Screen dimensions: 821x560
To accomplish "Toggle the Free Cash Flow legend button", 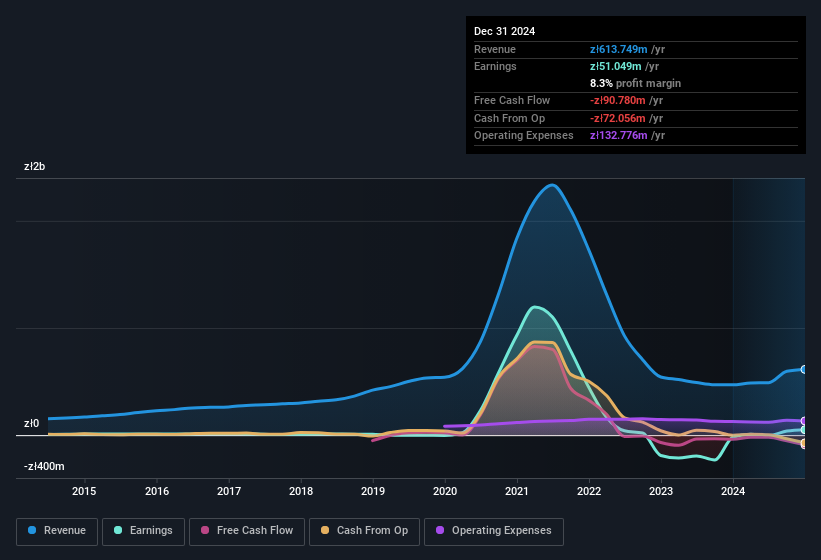I will [x=247, y=531].
